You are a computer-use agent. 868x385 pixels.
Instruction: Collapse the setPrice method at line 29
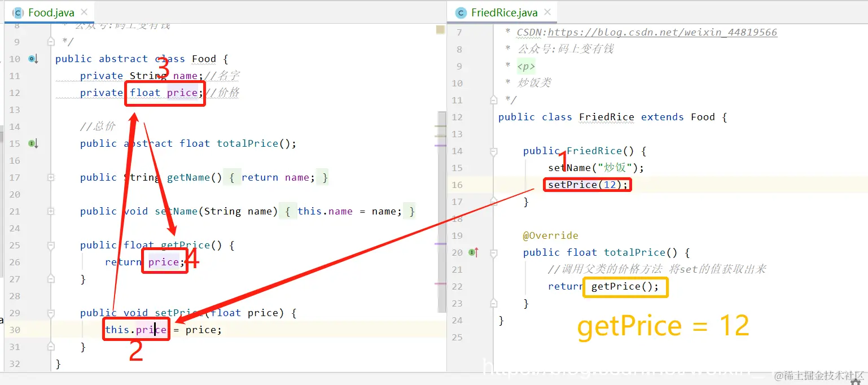pos(51,313)
